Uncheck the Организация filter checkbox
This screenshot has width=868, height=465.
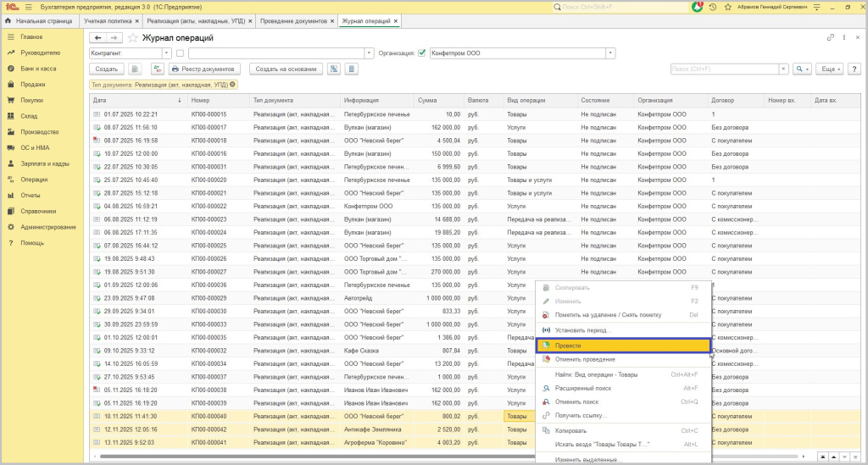coord(422,53)
